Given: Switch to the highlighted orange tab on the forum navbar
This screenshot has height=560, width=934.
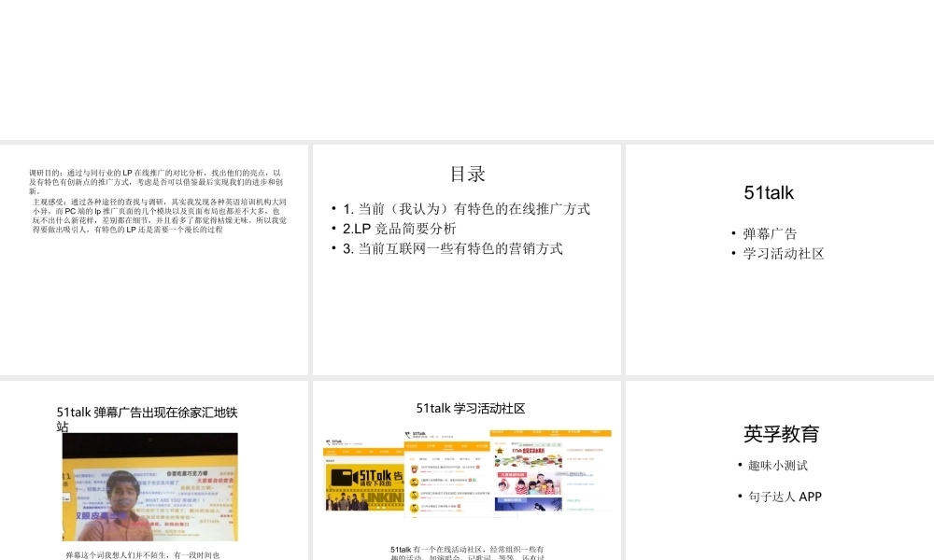Looking at the screenshot, I should pyautogui.click(x=449, y=448).
